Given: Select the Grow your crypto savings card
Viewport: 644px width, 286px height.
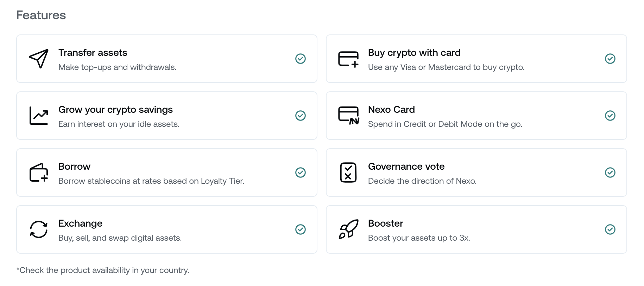Looking at the screenshot, I should click(167, 116).
